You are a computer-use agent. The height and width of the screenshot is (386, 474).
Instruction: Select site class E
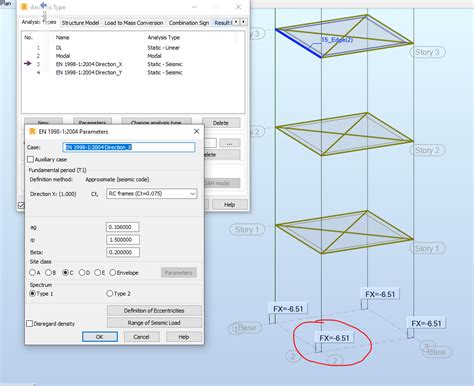pyautogui.click(x=97, y=272)
